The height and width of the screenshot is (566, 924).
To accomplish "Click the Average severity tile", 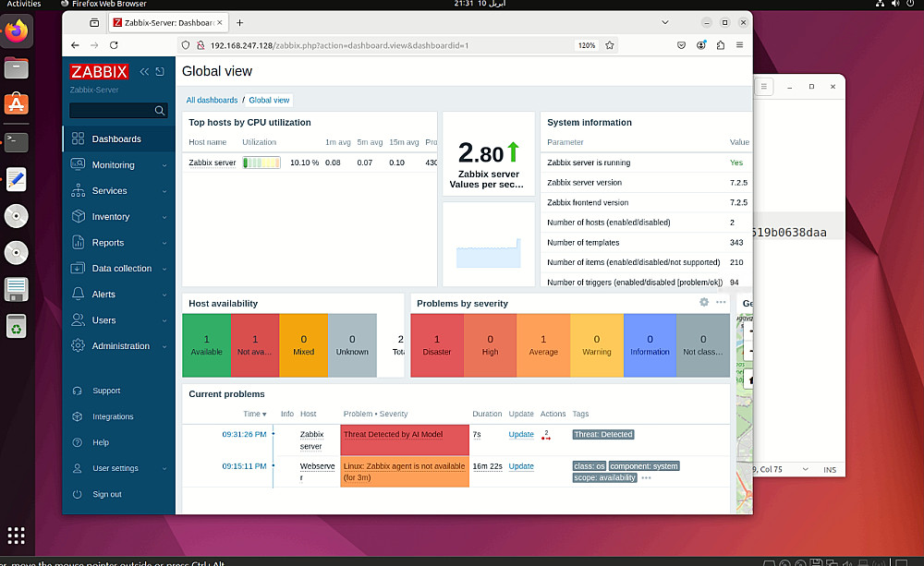I will (543, 345).
